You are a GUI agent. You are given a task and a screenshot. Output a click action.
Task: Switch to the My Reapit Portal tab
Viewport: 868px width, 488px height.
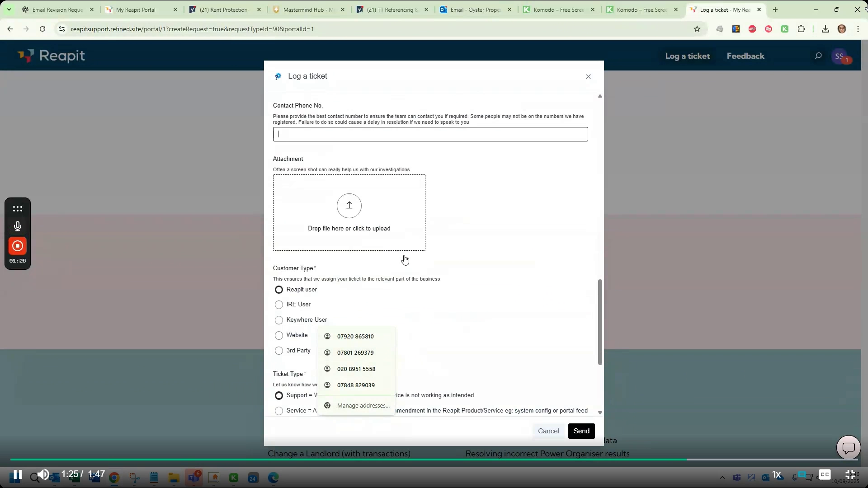(136, 9)
